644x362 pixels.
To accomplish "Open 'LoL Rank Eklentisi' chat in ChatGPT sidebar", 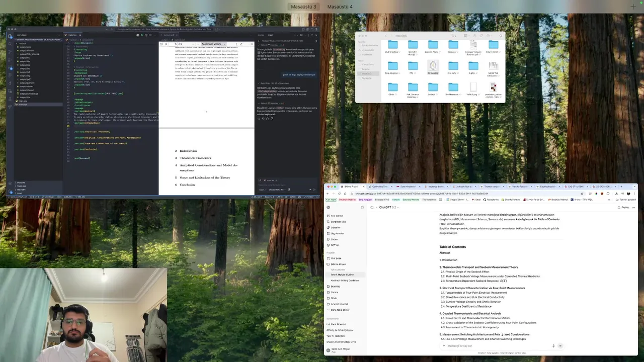I will coord(336,324).
